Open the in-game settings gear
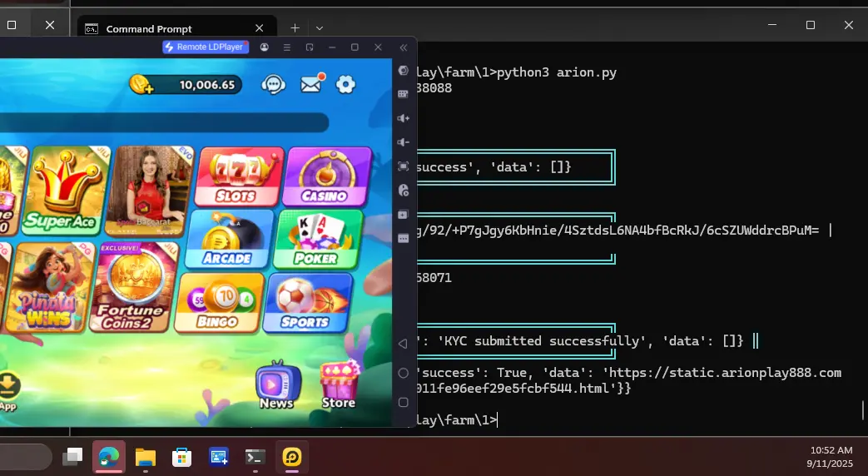The image size is (868, 476). 345,85
